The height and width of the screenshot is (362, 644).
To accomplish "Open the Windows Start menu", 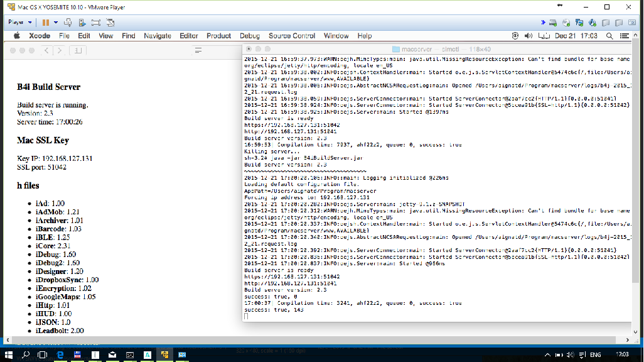I will (x=8, y=354).
